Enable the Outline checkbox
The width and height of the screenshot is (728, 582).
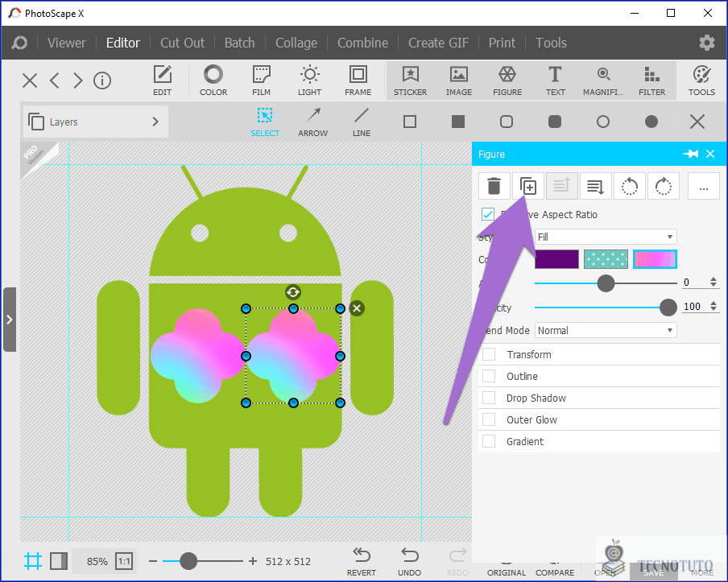tap(489, 376)
